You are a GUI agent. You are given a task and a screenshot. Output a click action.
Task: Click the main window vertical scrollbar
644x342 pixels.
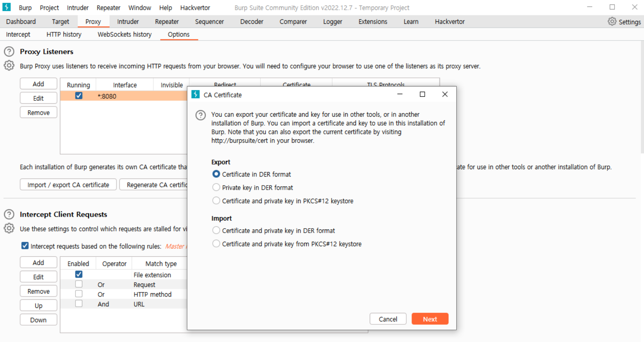[642, 97]
